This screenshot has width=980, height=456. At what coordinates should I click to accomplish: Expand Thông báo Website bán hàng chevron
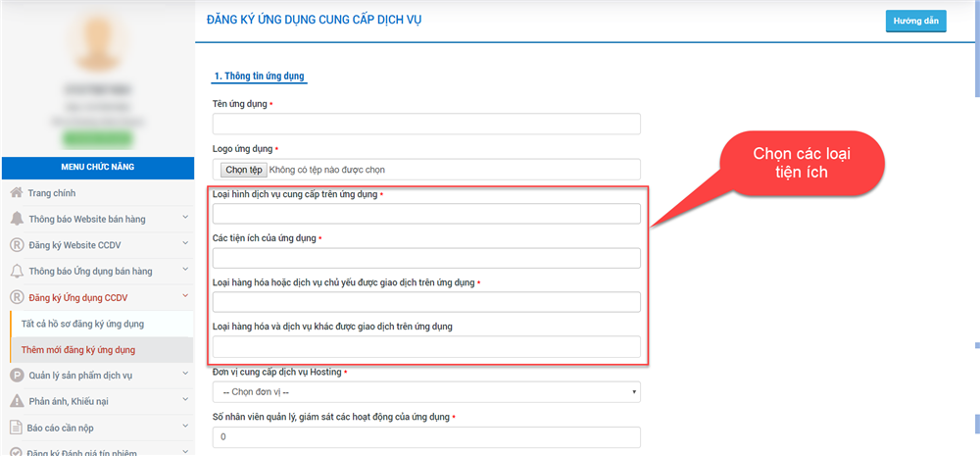click(185, 218)
